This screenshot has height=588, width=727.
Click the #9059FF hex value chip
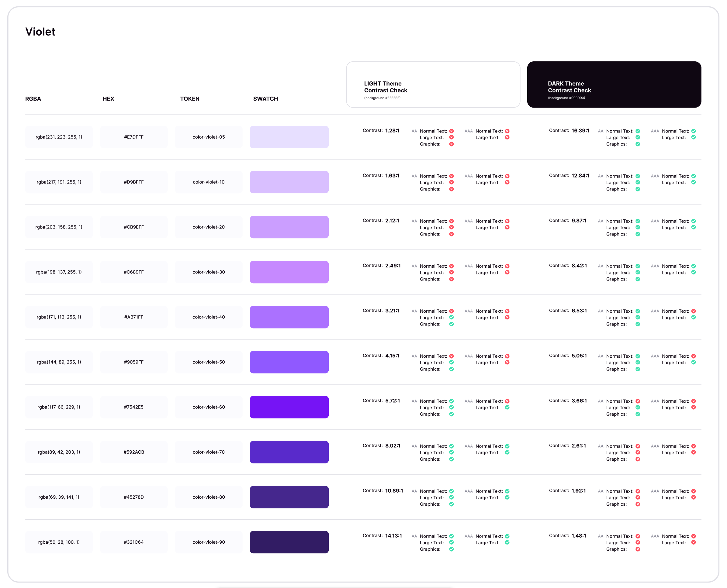pos(134,362)
